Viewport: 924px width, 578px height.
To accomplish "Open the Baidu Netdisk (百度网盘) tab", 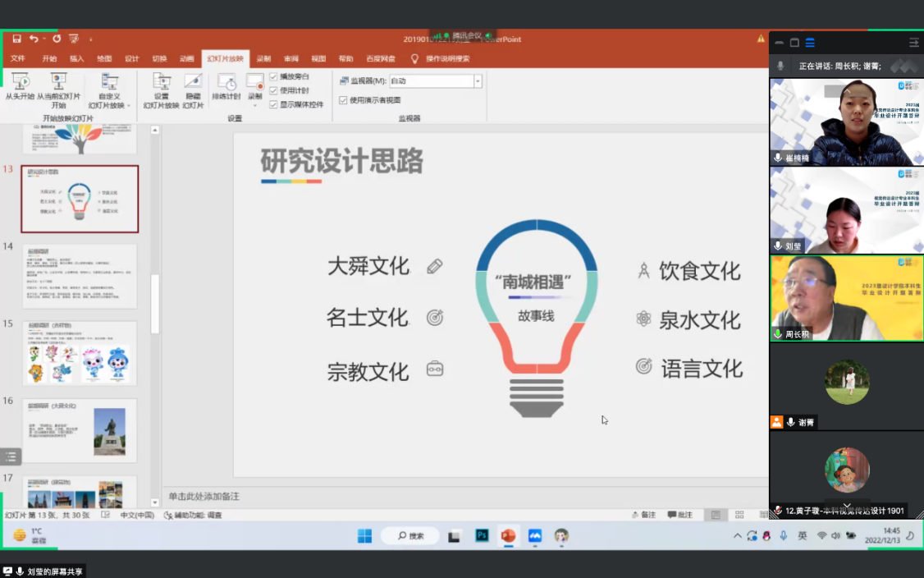I will 381,58.
